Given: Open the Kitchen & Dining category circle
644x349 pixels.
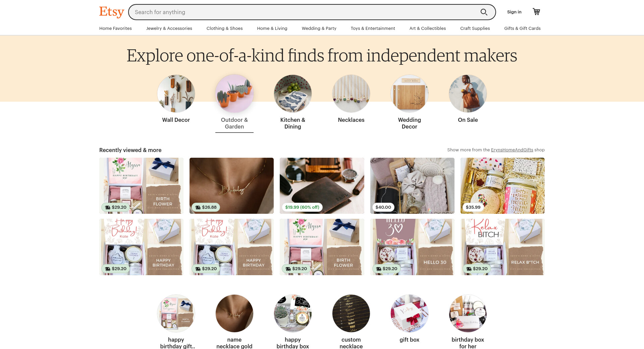Looking at the screenshot, I should click(x=293, y=94).
